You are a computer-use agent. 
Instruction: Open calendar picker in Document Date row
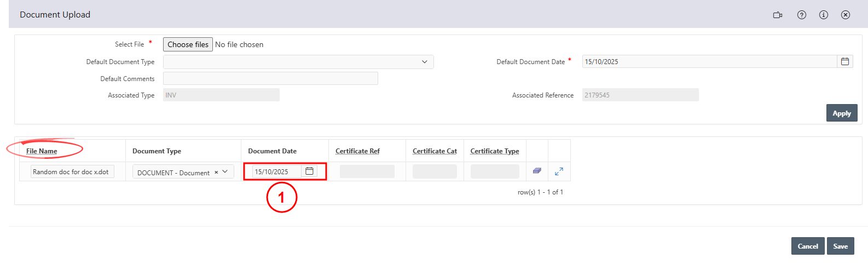pyautogui.click(x=309, y=171)
